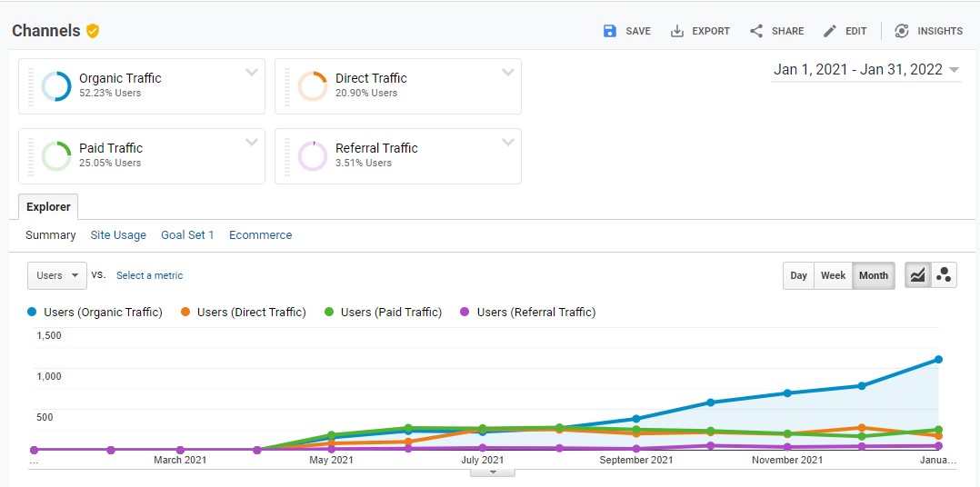980x487 pixels.
Task: Open the Insights panel icon
Action: (902, 31)
